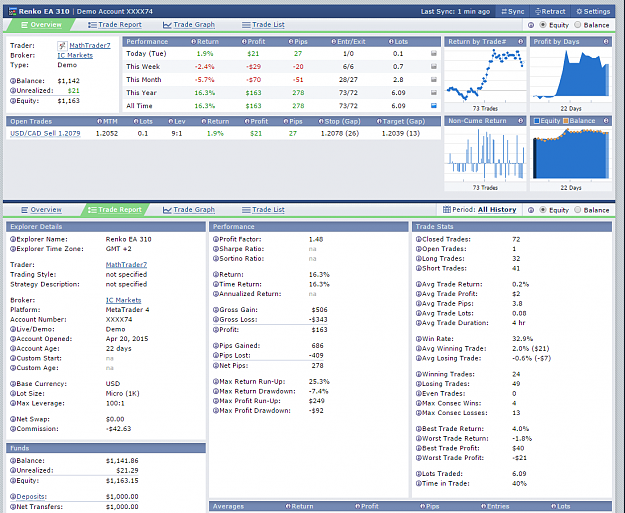
Task: Click the info icon beside the Profit column in top Performance table
Action: 244,41
